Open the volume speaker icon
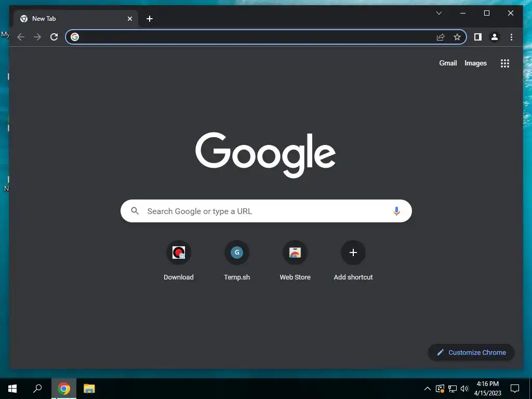This screenshot has height=399, width=532. pyautogui.click(x=464, y=389)
